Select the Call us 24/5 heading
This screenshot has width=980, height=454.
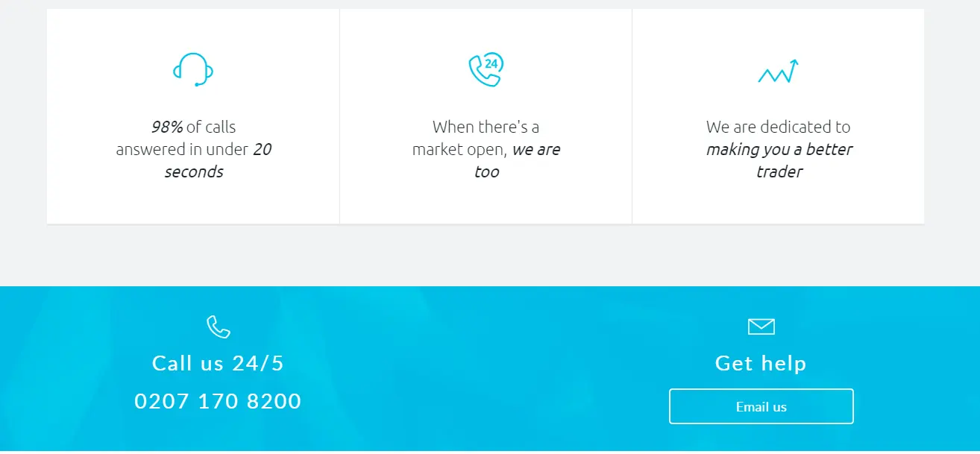coord(218,363)
